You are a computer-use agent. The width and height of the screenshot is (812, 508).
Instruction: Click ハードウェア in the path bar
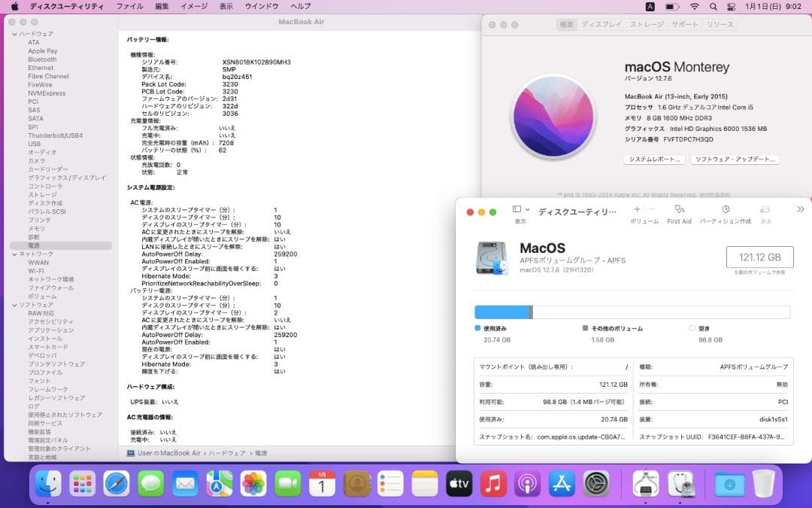[227, 453]
